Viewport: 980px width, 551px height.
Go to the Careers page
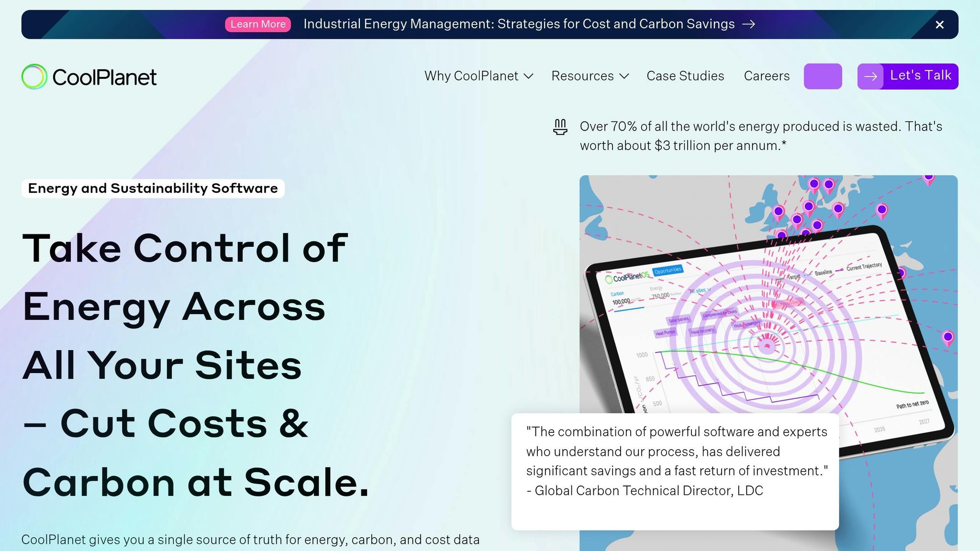click(x=766, y=76)
